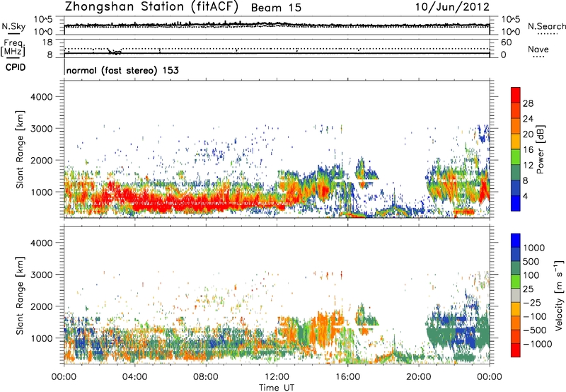566x392 pixels.
Task: Click Velocity colorbar segment between 500 and 1000
Action: coord(516,254)
